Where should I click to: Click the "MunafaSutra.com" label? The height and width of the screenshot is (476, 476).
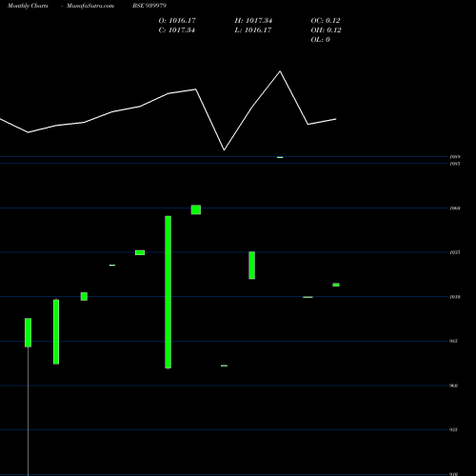click(90, 6)
